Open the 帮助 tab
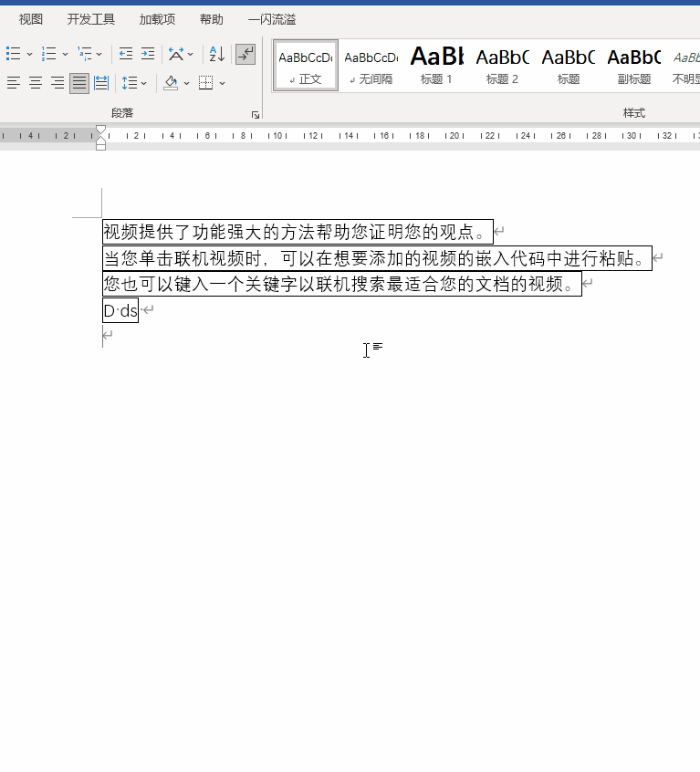This screenshot has height=772, width=700. click(212, 19)
